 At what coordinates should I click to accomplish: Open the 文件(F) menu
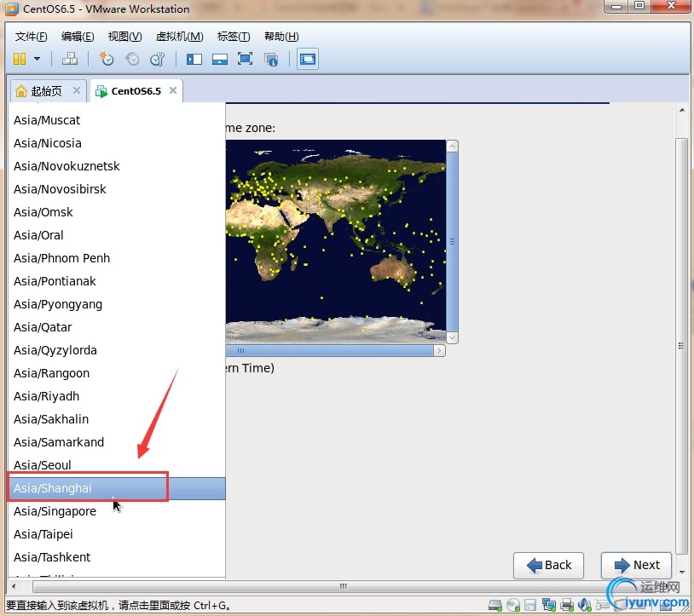31,37
